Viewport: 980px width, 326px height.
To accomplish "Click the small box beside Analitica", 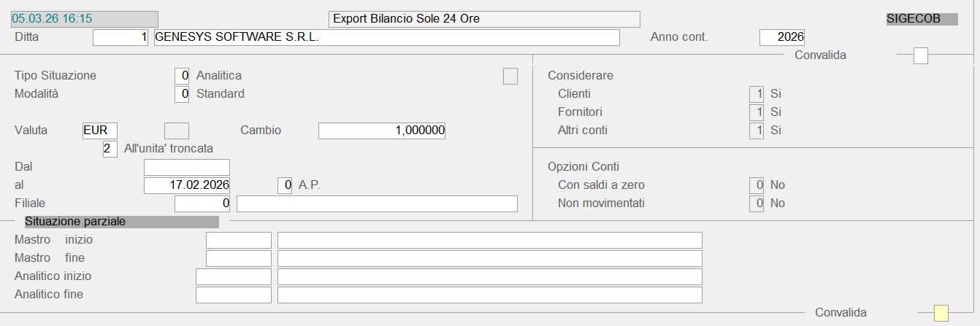I will pyautogui.click(x=510, y=76).
